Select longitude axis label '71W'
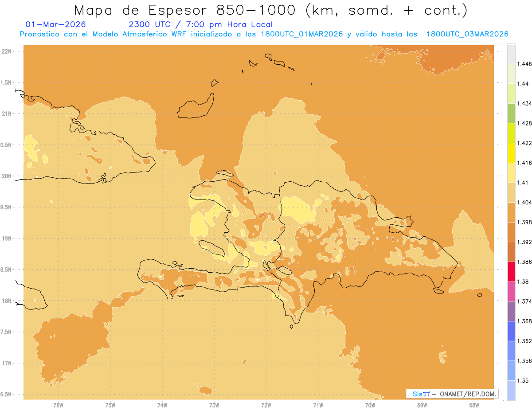The height and width of the screenshot is (411, 532). coord(318,405)
